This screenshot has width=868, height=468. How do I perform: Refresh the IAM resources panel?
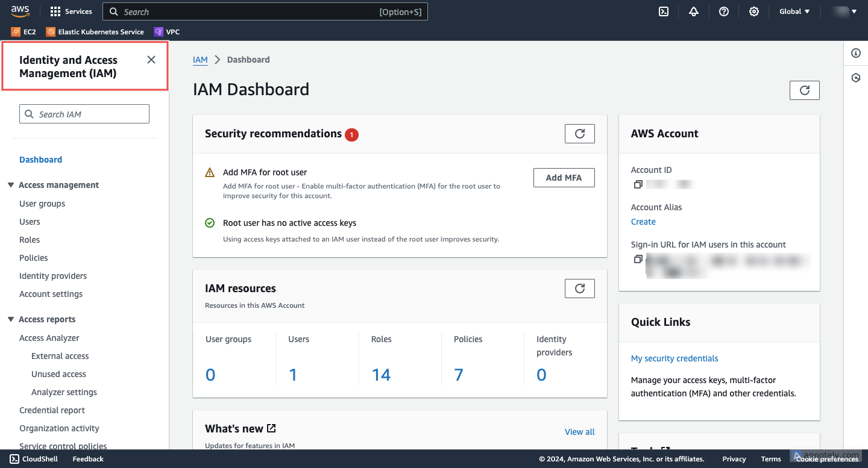(579, 289)
